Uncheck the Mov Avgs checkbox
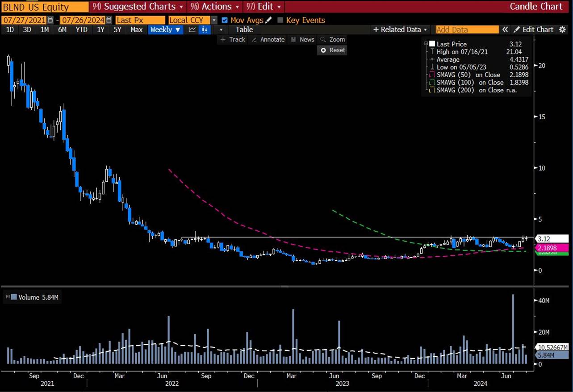 [x=225, y=20]
